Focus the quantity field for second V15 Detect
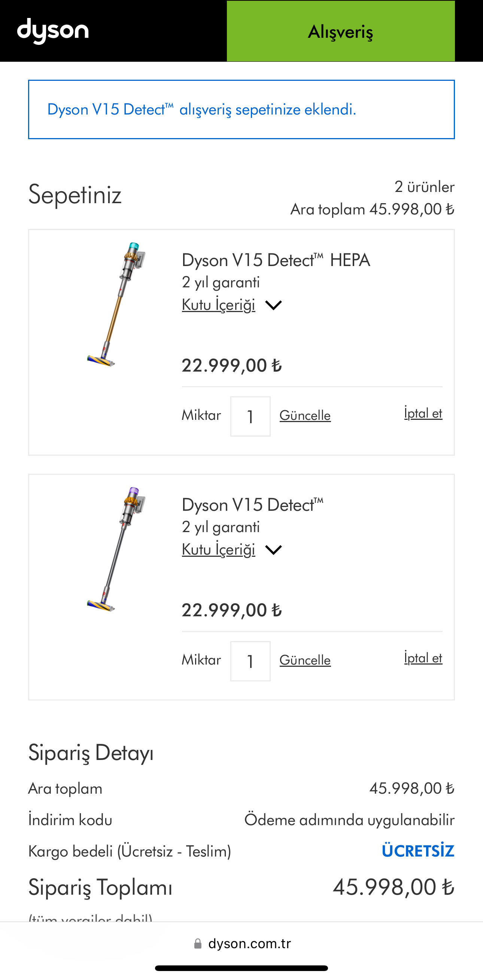 tap(250, 661)
